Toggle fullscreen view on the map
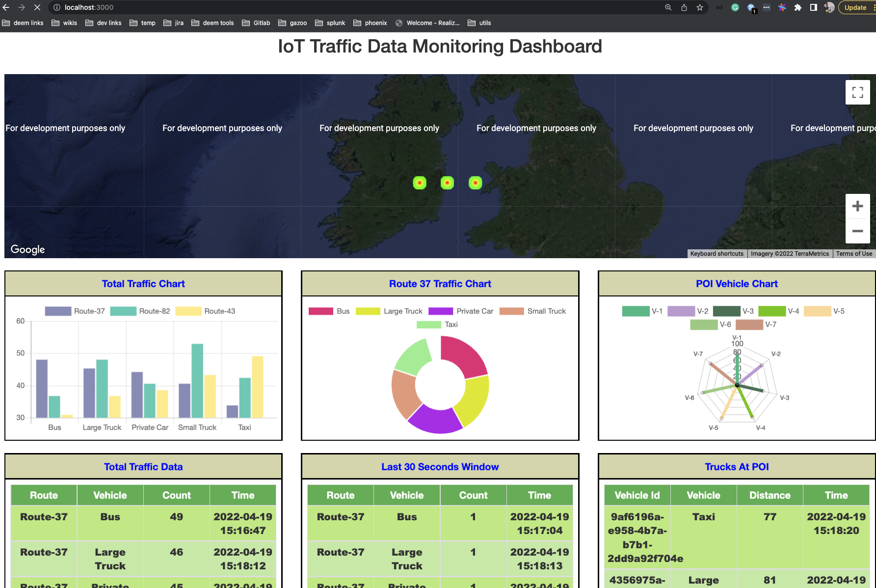The height and width of the screenshot is (588, 876). tap(857, 92)
